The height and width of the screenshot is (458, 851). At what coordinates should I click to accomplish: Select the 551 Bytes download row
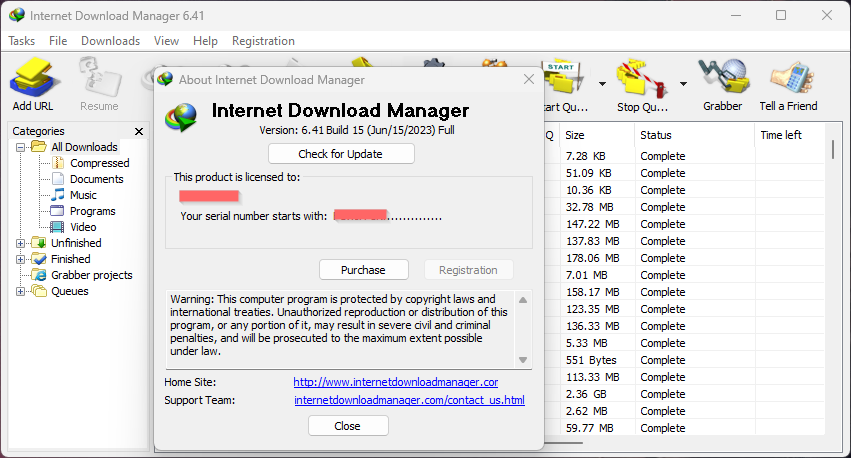pyautogui.click(x=684, y=360)
